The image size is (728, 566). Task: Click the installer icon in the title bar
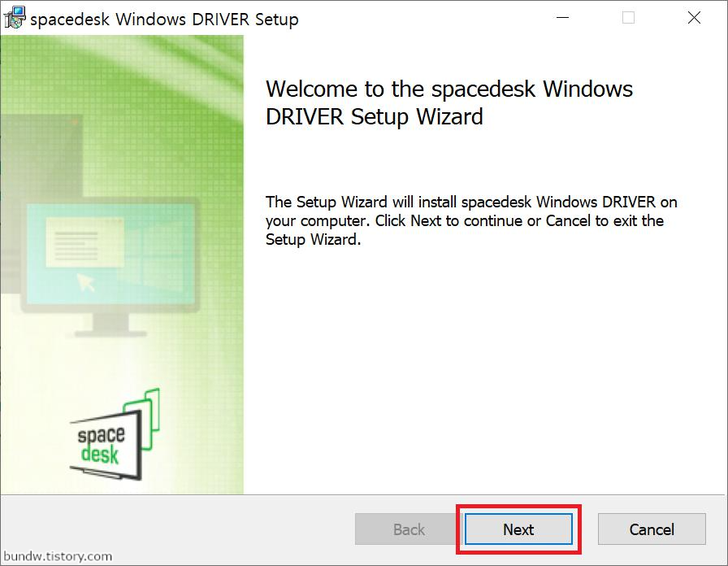15,18
